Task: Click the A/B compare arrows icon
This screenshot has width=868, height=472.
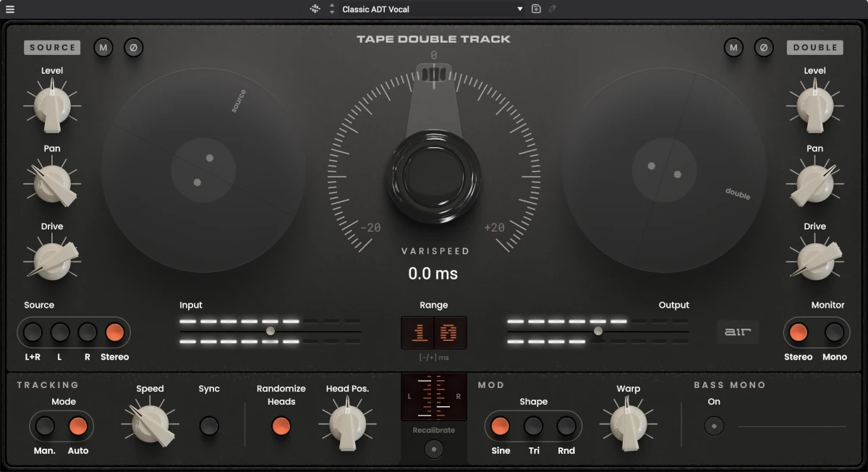Action: 554,9
